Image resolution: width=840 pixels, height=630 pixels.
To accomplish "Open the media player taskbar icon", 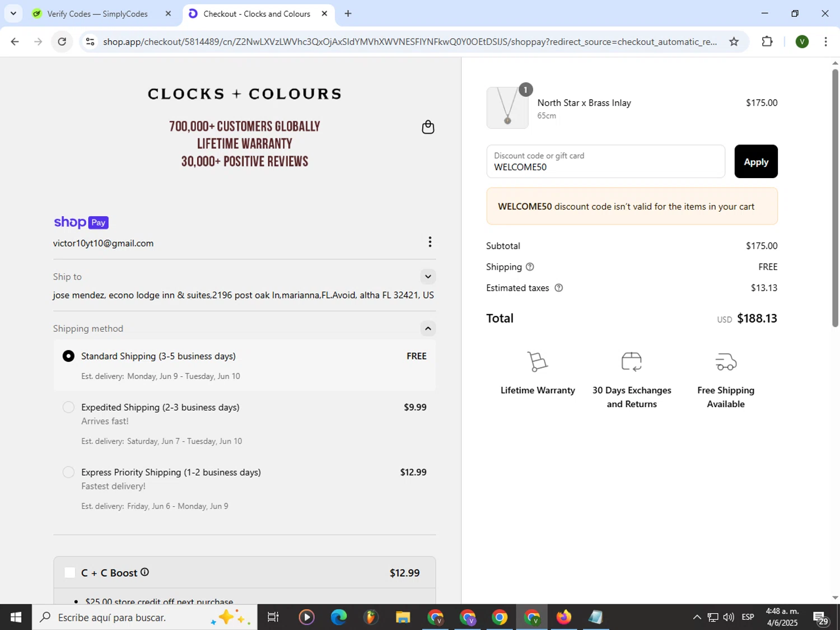I will pos(306,617).
